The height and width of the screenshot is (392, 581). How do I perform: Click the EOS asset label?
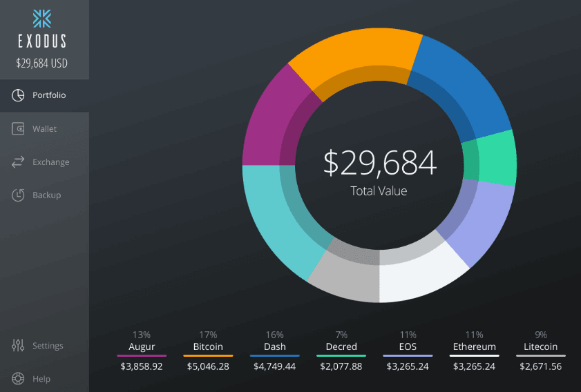point(408,347)
